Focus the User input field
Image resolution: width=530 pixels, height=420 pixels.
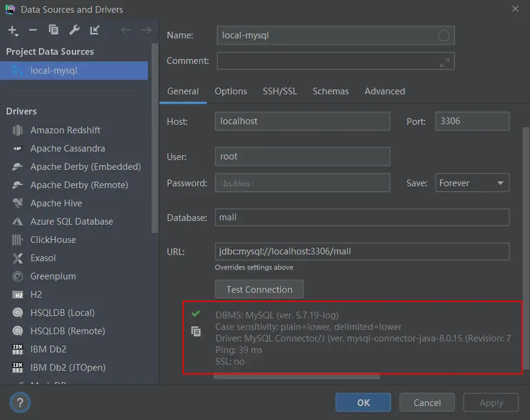coord(302,156)
